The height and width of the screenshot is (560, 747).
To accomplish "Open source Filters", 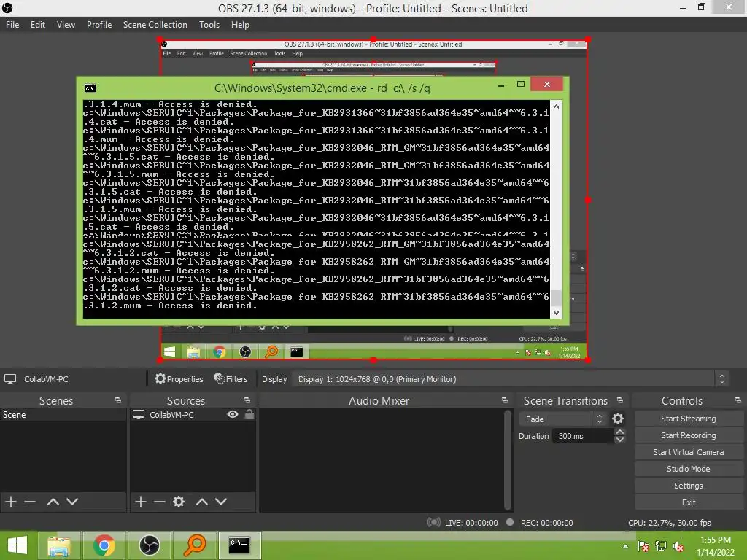I will pyautogui.click(x=231, y=379).
